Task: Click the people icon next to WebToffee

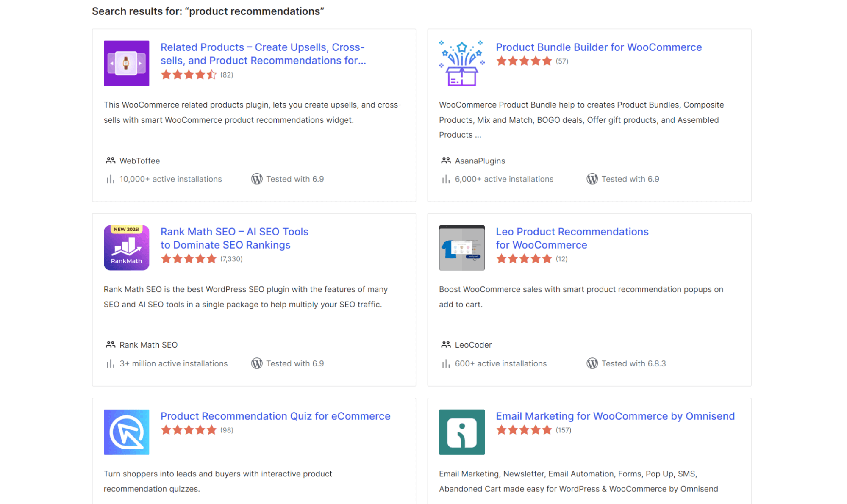Action: click(110, 161)
